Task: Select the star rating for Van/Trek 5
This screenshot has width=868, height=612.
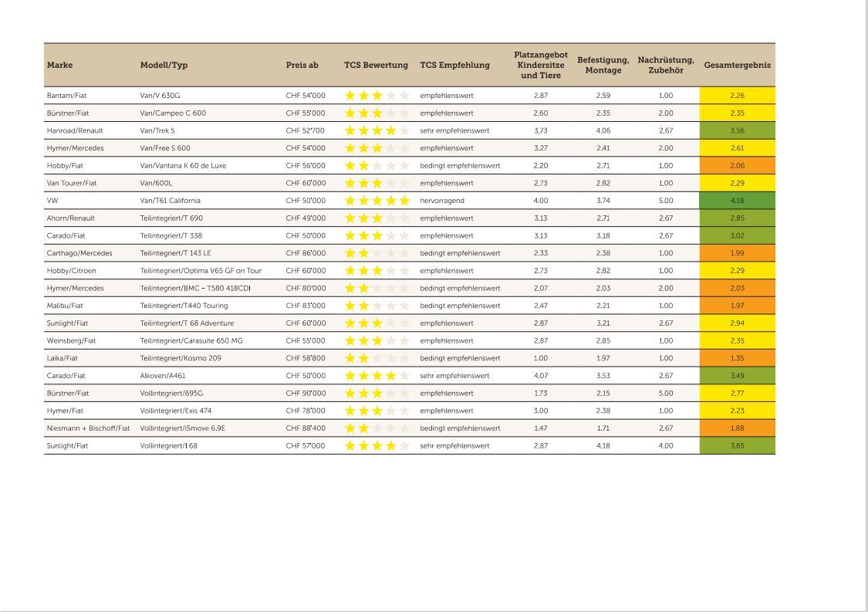Action: (377, 130)
